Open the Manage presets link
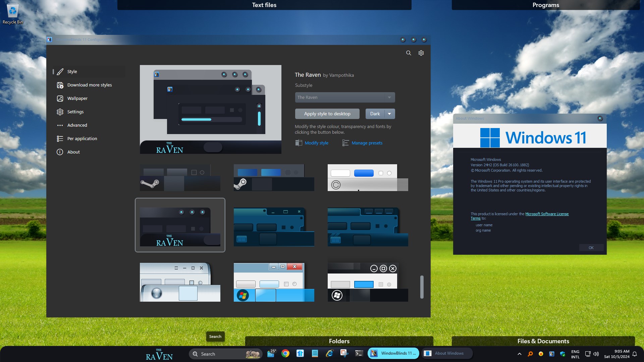This screenshot has height=362, width=644. tap(367, 143)
